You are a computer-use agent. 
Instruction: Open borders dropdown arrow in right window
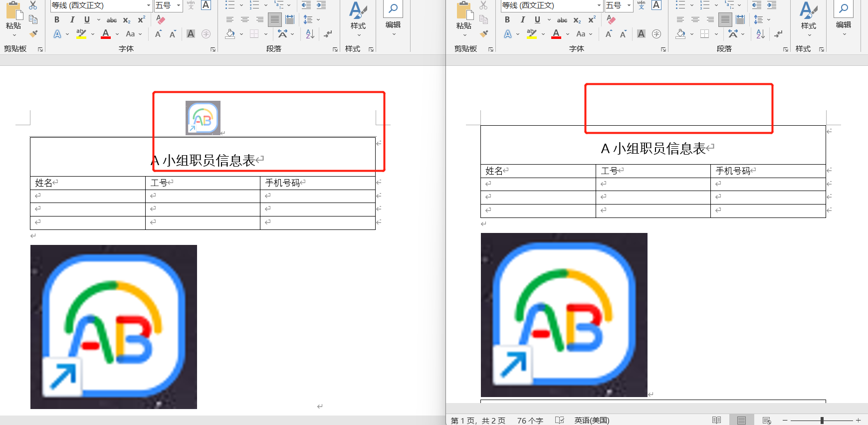pos(716,34)
